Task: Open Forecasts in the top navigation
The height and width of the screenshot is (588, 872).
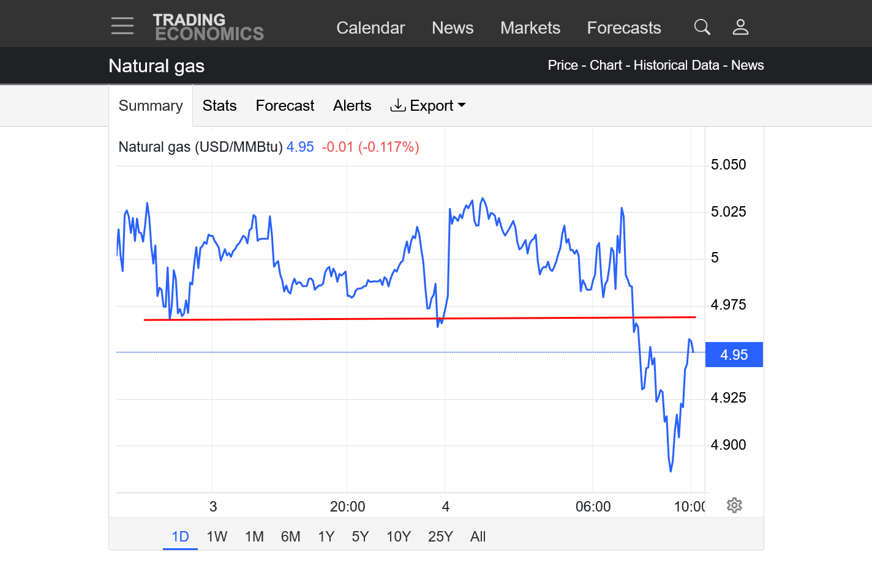Action: [x=624, y=28]
